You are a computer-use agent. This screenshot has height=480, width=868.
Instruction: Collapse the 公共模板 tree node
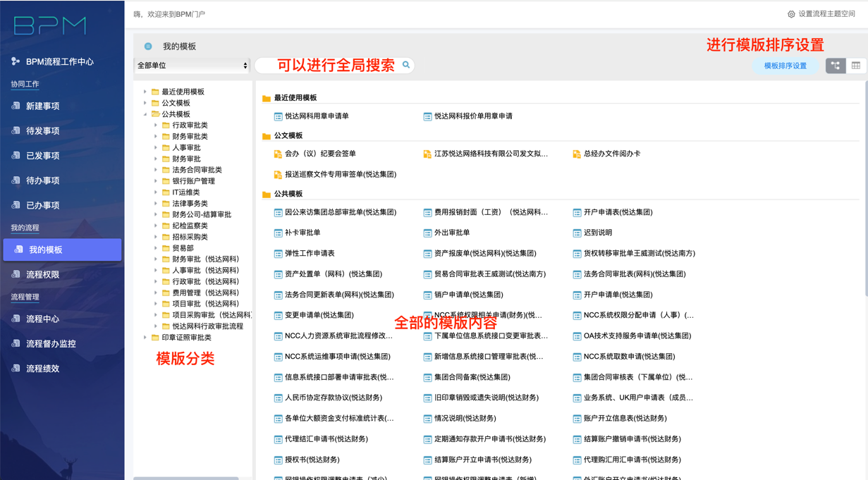[x=145, y=114]
